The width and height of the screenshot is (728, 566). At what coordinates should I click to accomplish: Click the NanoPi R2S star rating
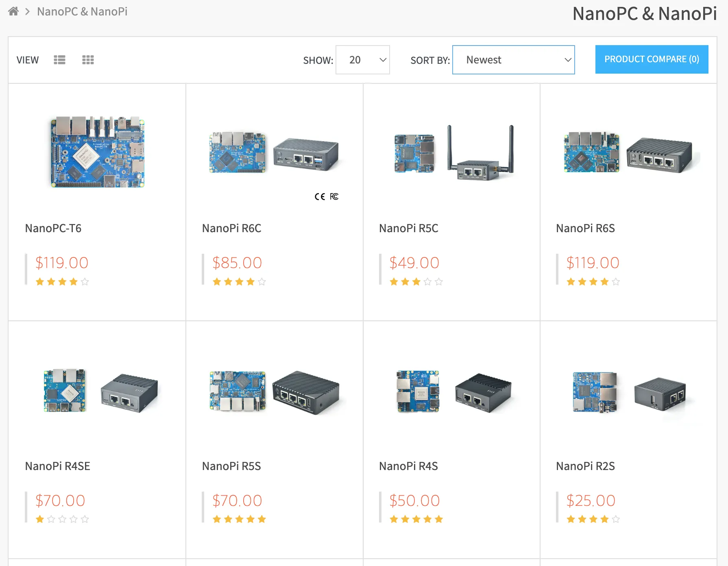pyautogui.click(x=593, y=519)
